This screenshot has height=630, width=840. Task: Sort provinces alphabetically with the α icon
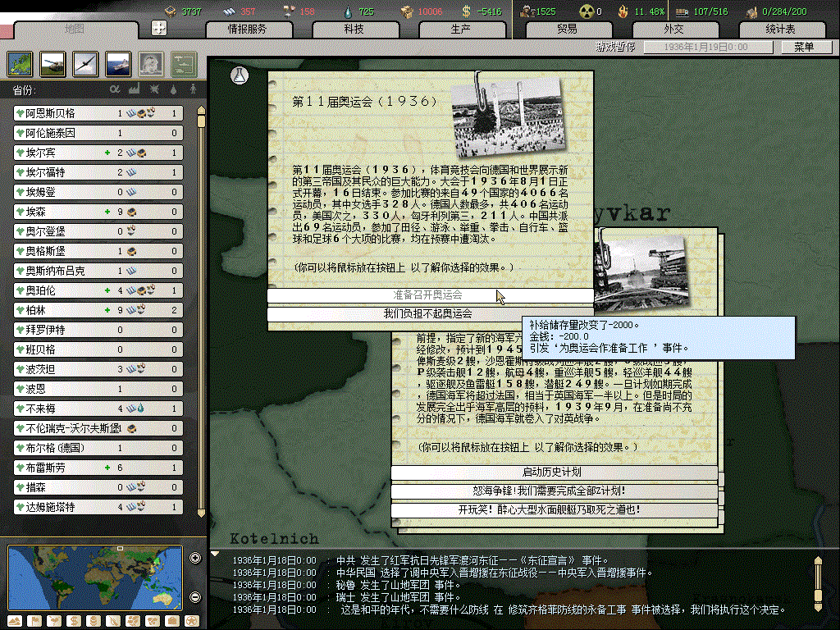(115, 89)
